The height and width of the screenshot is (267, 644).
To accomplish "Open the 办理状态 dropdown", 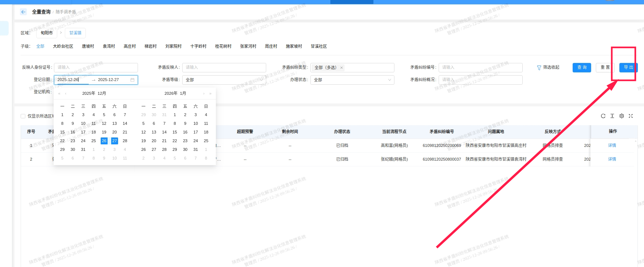I will point(352,80).
